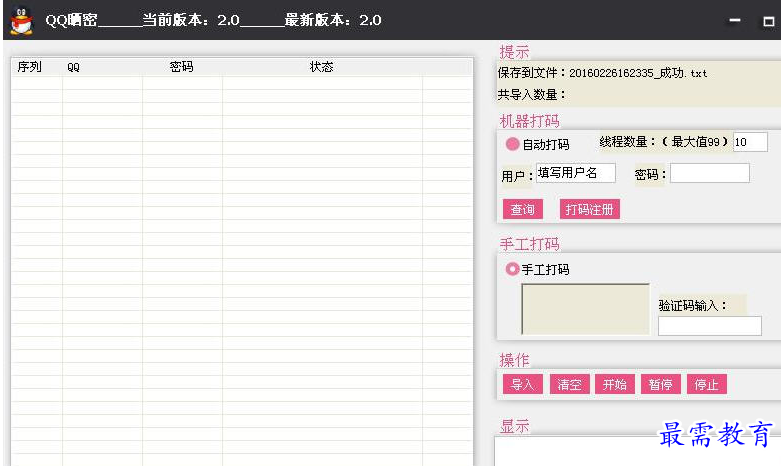Click the 查询 button

pyautogui.click(x=522, y=209)
